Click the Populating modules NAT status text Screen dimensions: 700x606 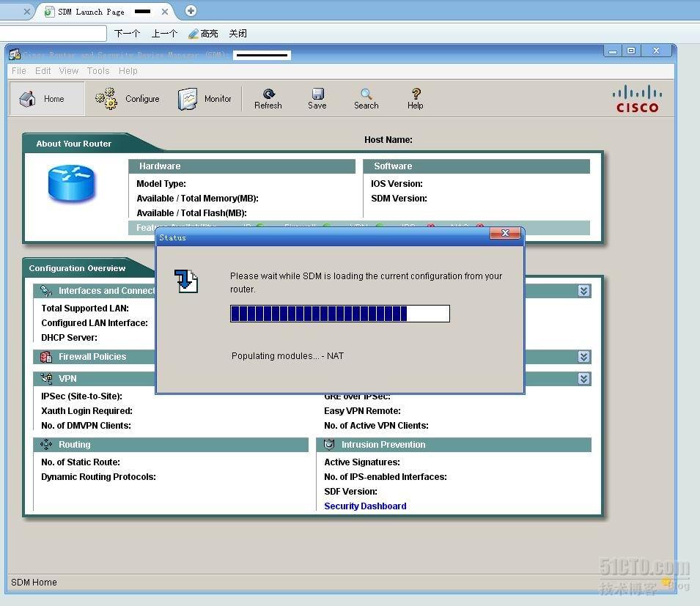tap(287, 355)
